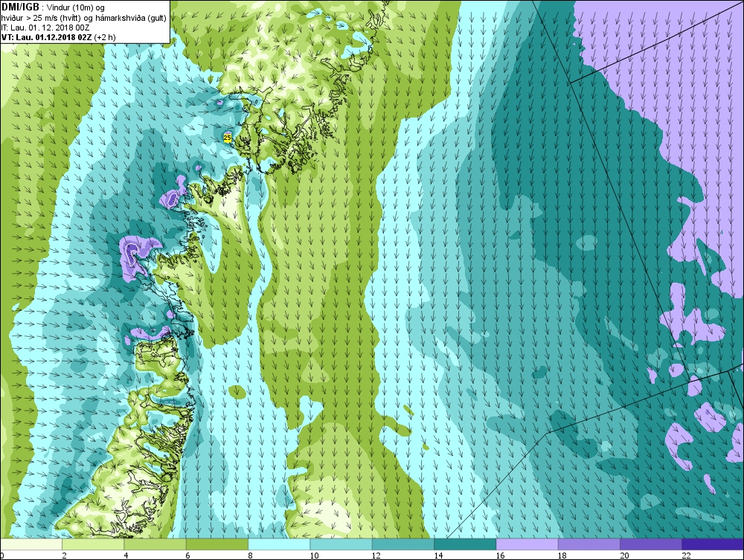Screen dimensions: 744x560
Task: Select the 2–4 m/s pale green legend swatch
Action: [x=93, y=544]
